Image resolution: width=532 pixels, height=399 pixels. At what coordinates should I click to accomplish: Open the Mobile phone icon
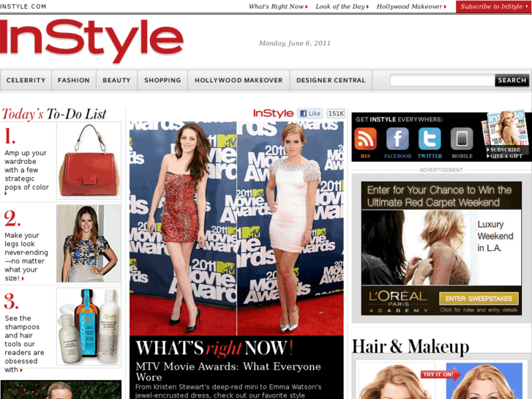click(462, 139)
